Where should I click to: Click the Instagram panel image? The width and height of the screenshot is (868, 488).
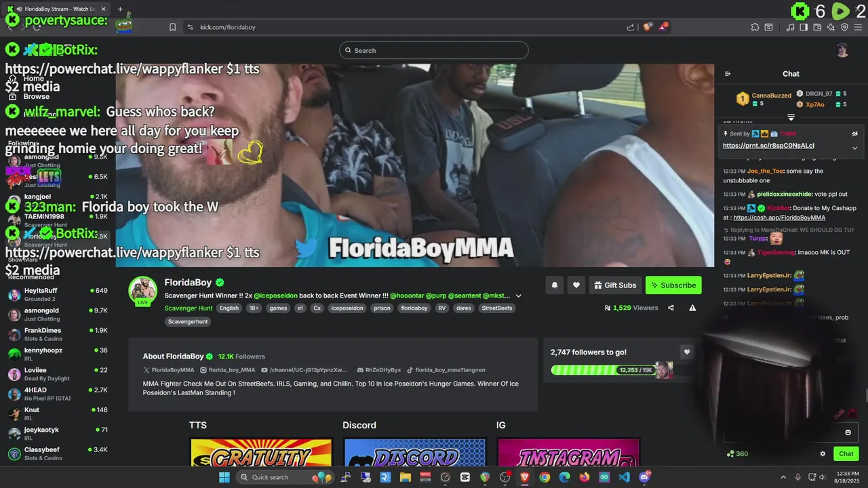coord(568,452)
